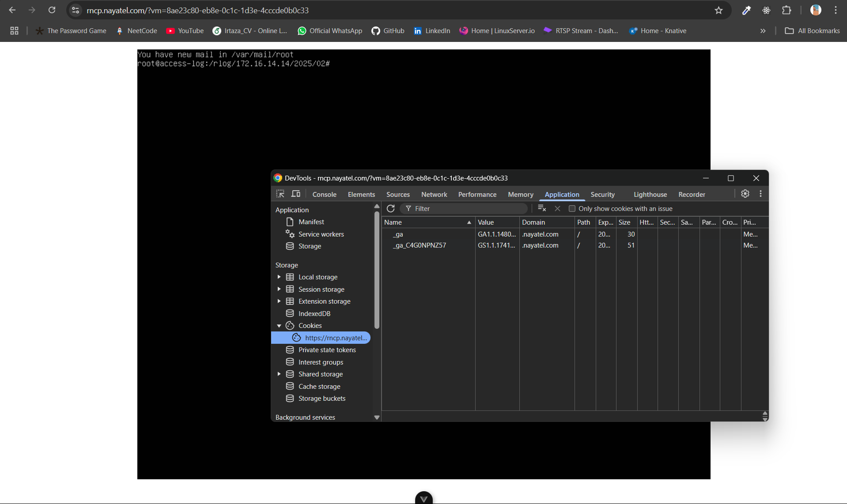
Task: Open the Extensions puzzle icon
Action: tap(786, 10)
